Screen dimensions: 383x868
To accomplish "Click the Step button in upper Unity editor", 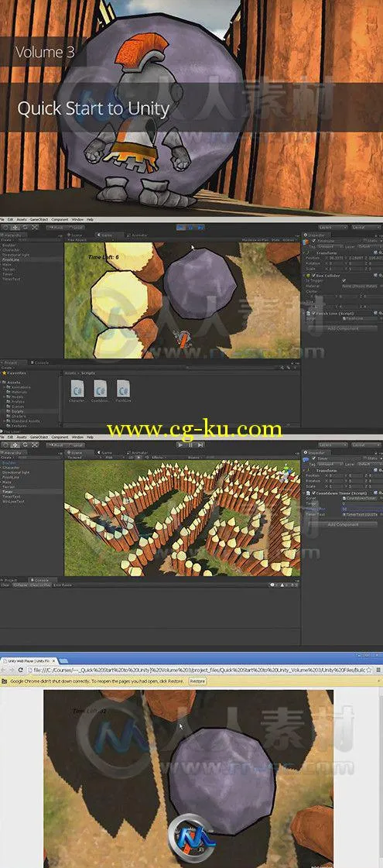I will coord(200,227).
